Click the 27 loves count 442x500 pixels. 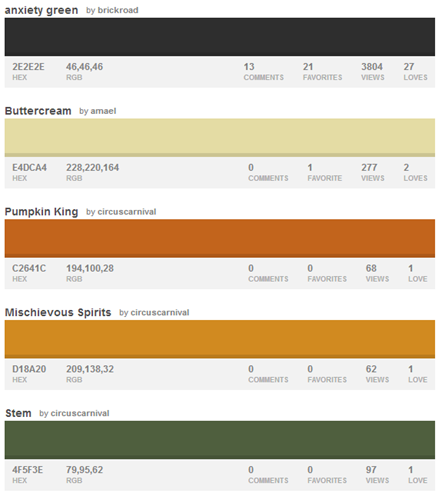(x=415, y=72)
